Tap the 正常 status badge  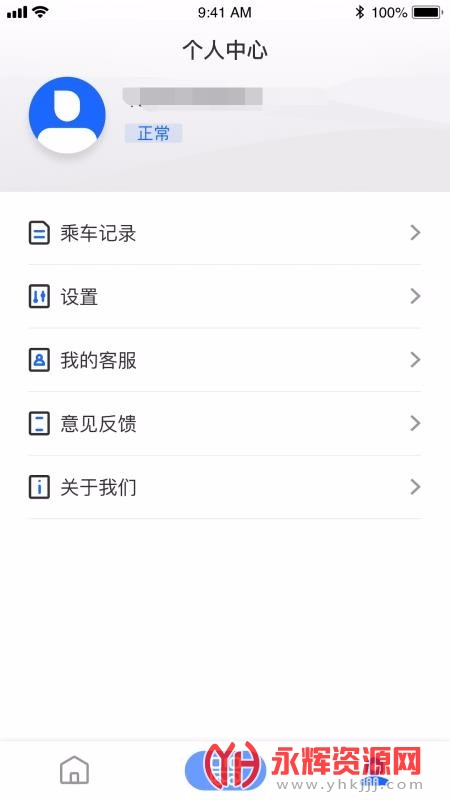154,133
